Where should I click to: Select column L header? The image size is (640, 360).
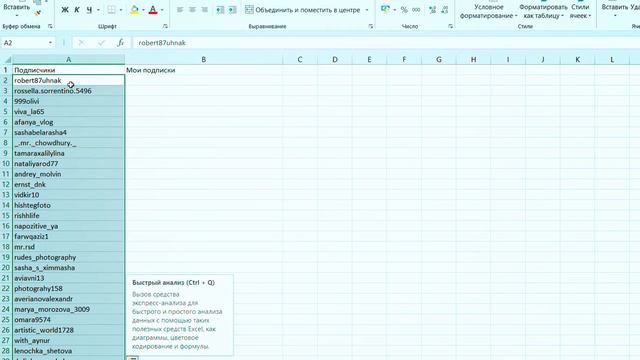[612, 60]
